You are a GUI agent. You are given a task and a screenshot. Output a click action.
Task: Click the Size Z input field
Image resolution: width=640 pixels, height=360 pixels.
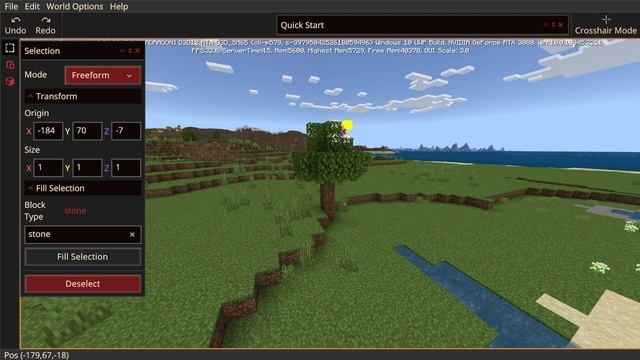(126, 168)
